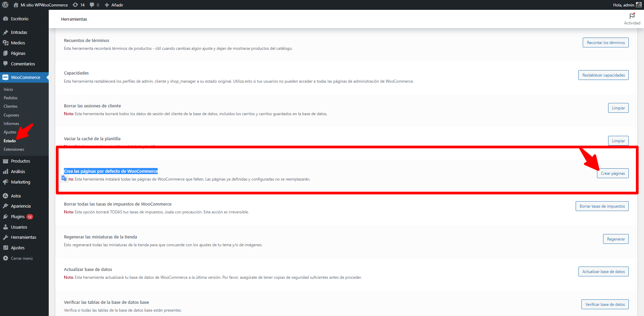The image size is (644, 316).
Task: Click Limpiar for Vaciar la caché de plantilla
Action: coord(618,141)
